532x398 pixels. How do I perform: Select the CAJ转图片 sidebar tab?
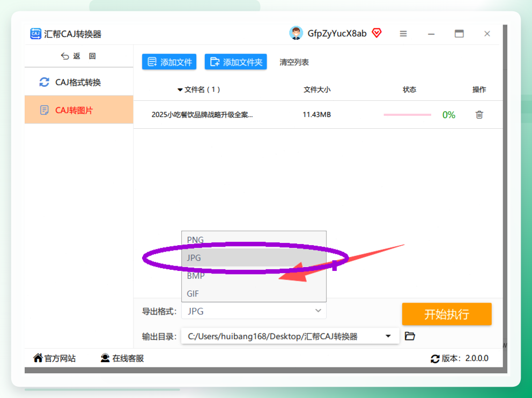pos(79,109)
